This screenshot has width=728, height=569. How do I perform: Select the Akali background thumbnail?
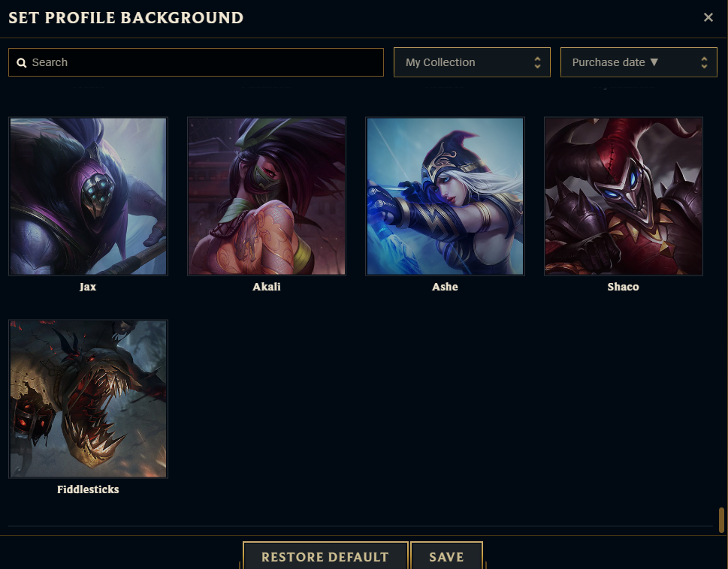[267, 196]
